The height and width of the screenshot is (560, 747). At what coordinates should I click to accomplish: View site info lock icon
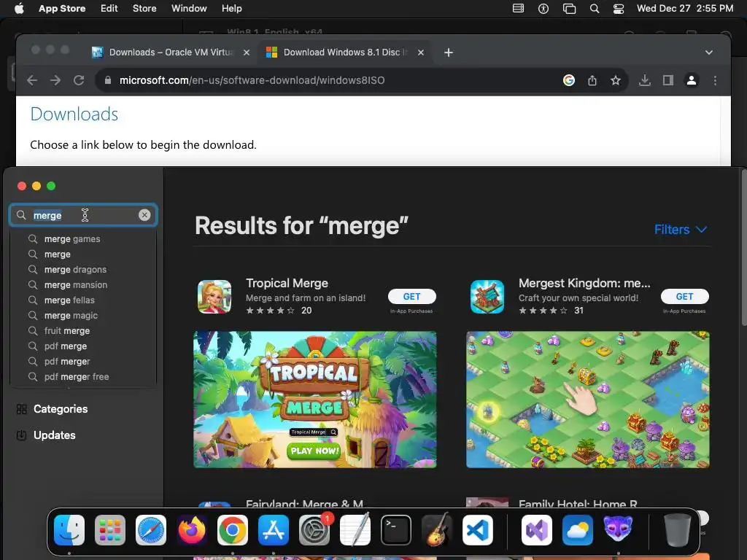tap(108, 80)
